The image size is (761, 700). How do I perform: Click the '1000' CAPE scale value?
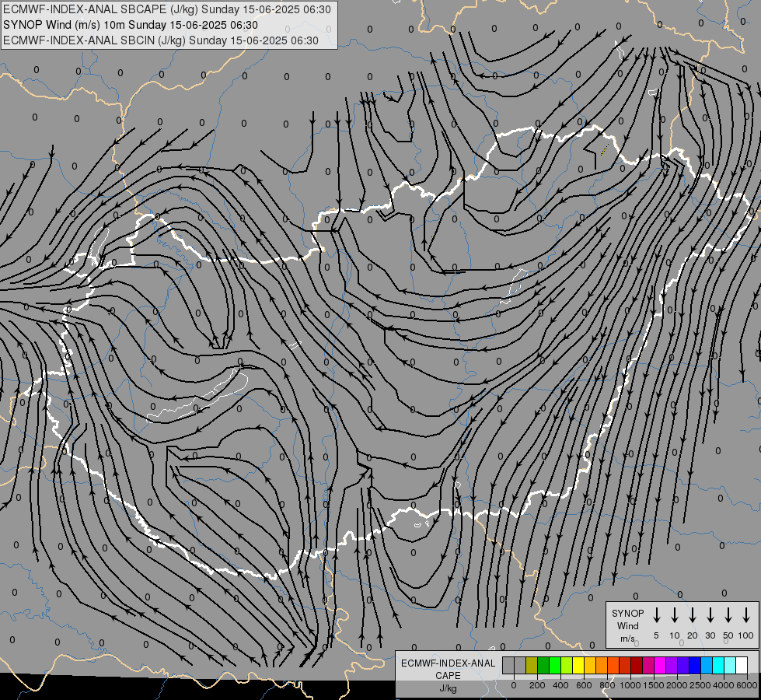point(630,685)
